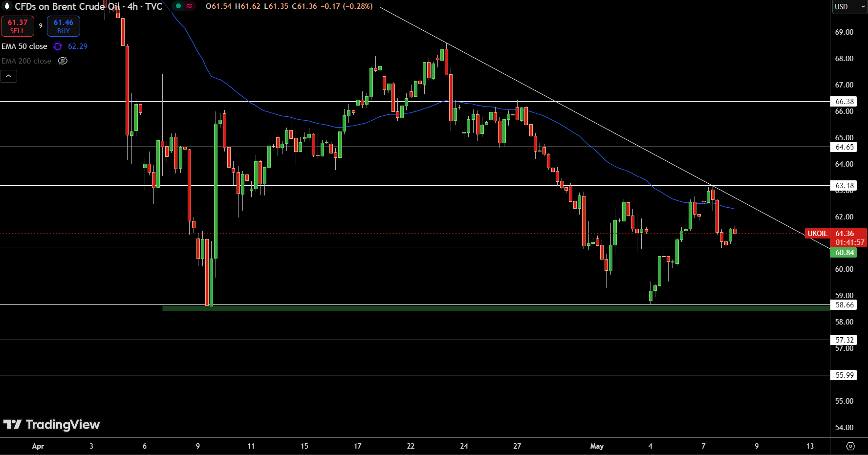Open the USD currency dropdown
The image size is (868, 455).
[849, 7]
